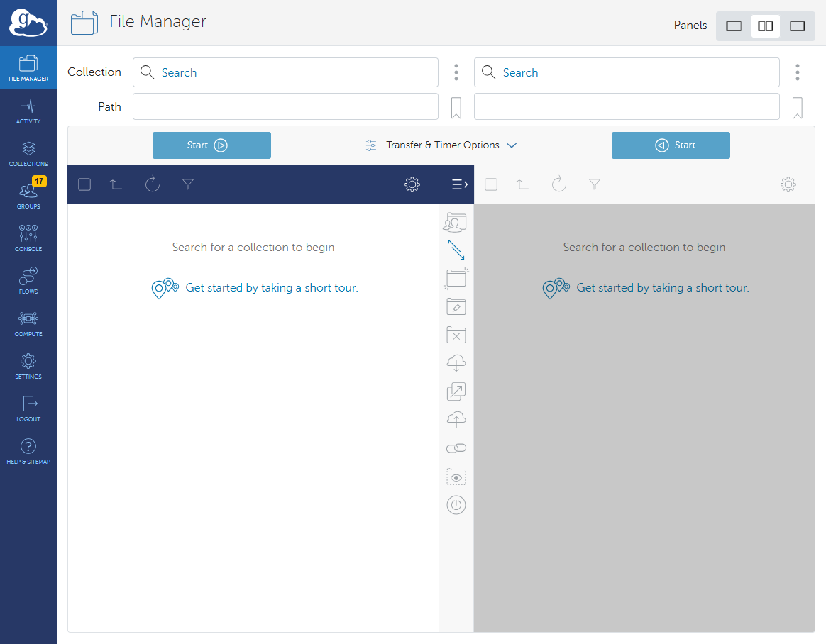Click short tour link in left panel
The image size is (826, 644).
point(271,288)
